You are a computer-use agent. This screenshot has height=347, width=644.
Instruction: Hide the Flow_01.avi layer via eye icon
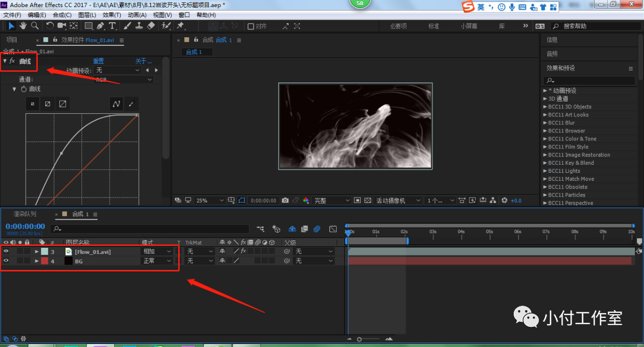6,251
